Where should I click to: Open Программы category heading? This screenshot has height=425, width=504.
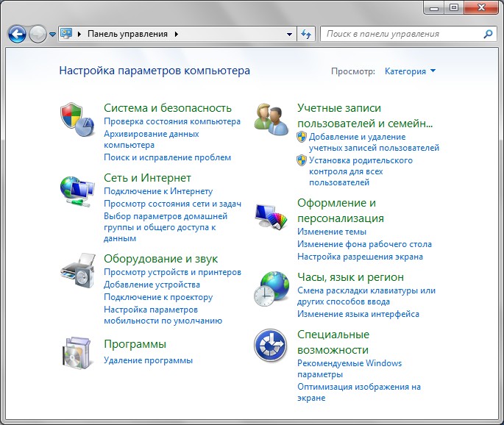pyautogui.click(x=135, y=344)
